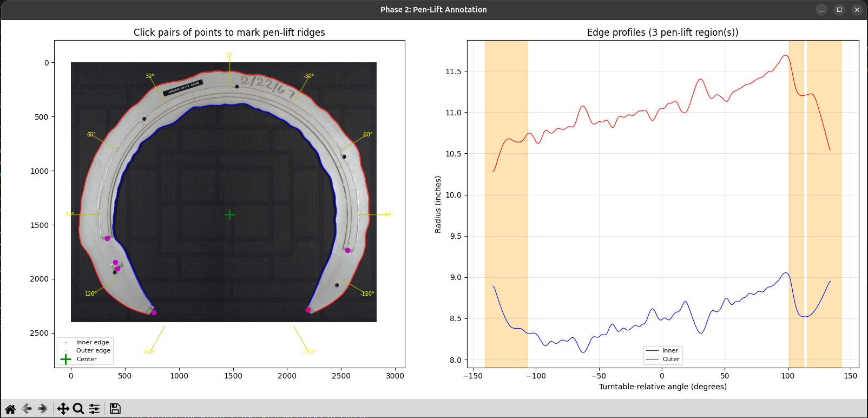868x418 pixels.
Task: Reset the plot to original view with Home
Action: coord(10,409)
